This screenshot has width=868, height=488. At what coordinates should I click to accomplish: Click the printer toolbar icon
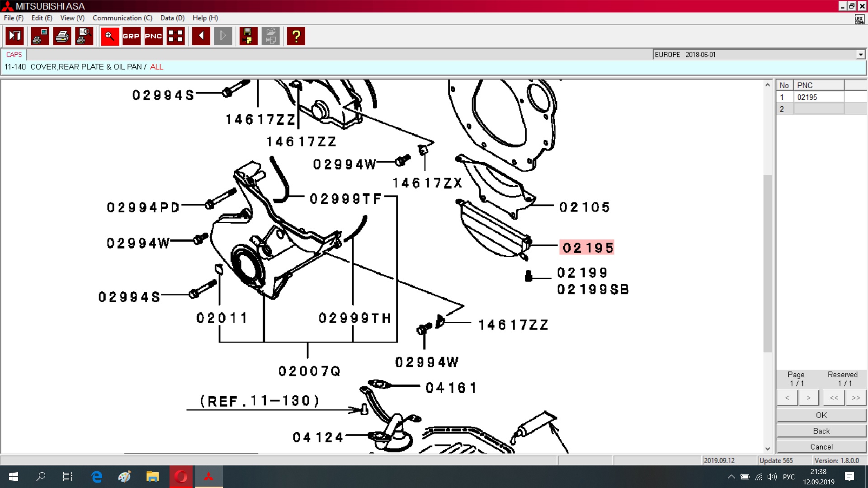tap(62, 36)
